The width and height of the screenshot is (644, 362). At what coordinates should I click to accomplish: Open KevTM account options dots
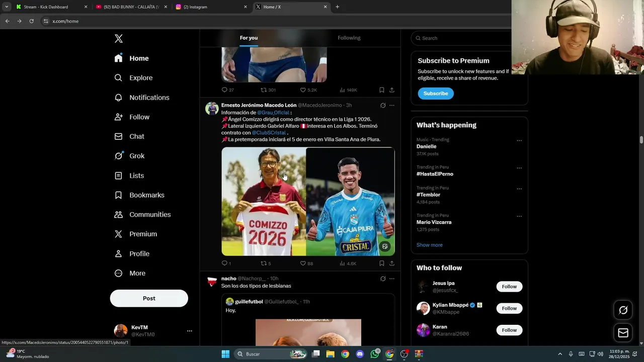(x=190, y=331)
